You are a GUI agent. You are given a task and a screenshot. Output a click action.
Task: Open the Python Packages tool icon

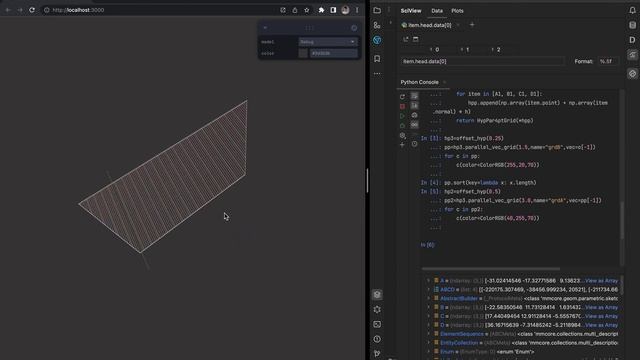[377, 294]
